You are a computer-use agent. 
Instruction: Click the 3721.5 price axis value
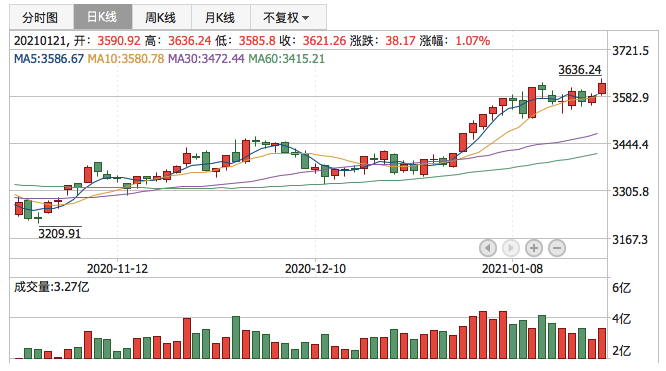630,51
